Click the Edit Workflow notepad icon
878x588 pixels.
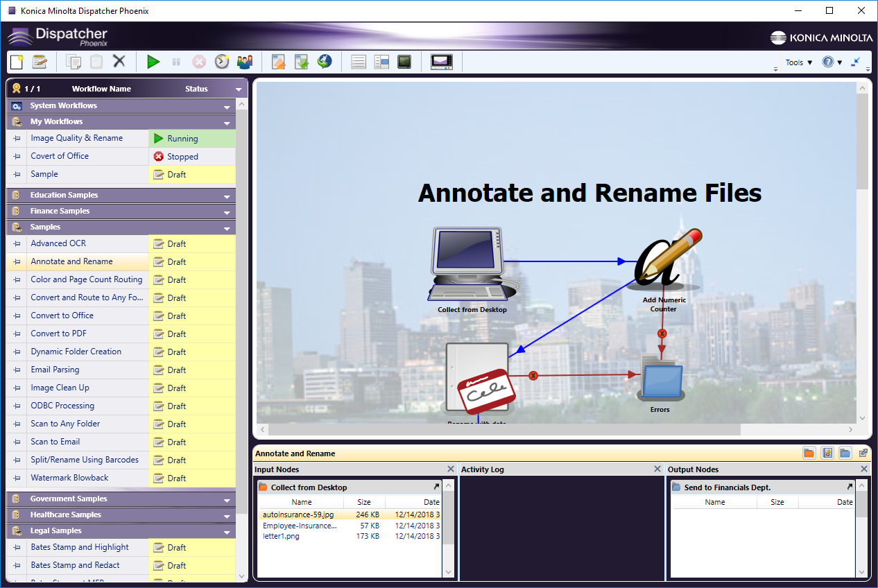[40, 62]
